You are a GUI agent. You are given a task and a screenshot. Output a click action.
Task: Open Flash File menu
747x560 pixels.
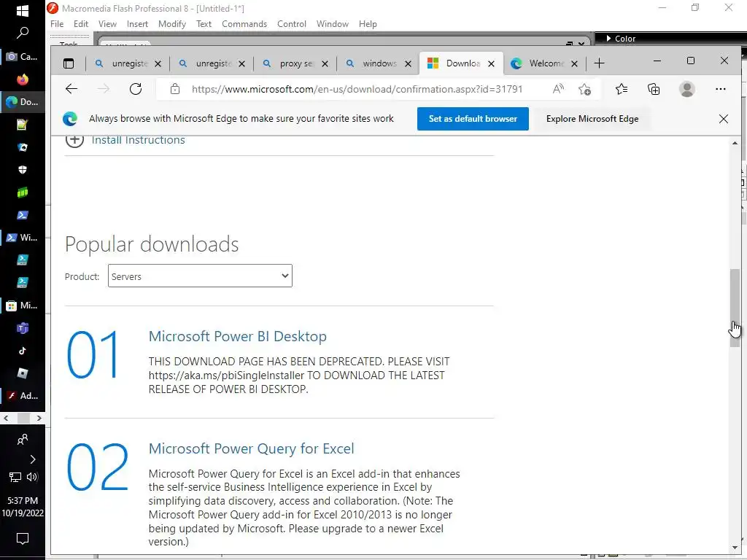click(x=57, y=24)
